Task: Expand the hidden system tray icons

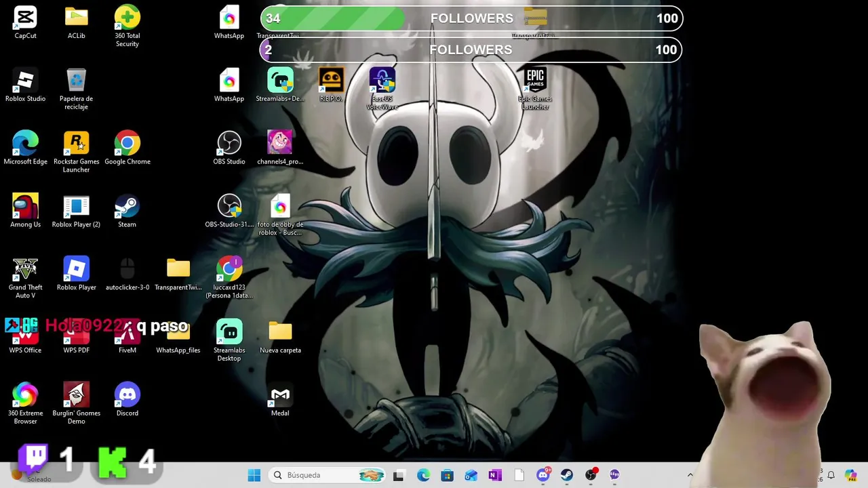Action: coord(690,475)
